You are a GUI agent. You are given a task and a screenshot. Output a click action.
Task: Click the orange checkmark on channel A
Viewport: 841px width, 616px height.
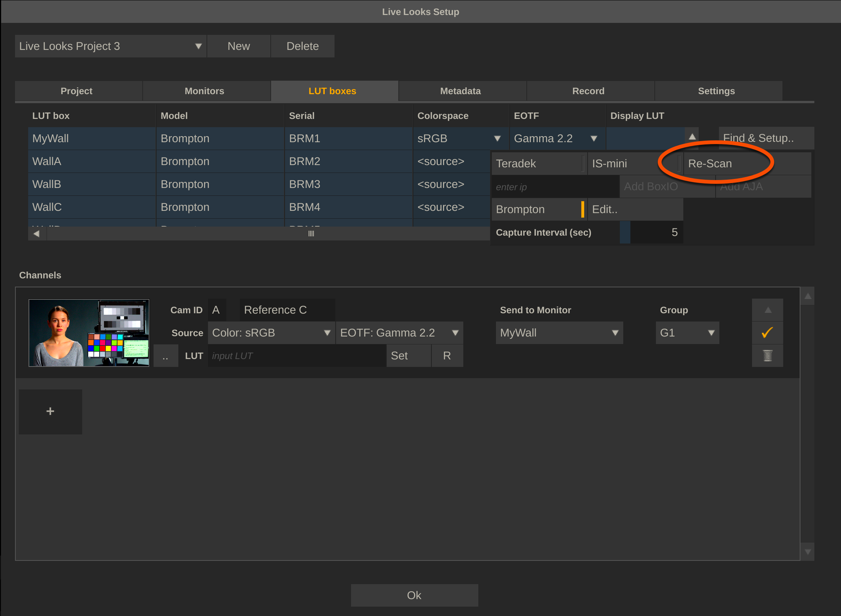767,333
